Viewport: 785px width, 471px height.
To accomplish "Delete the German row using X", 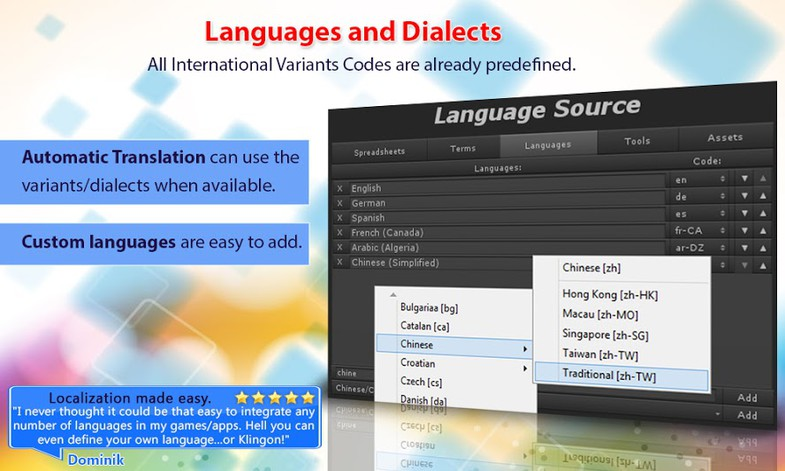I will [340, 203].
